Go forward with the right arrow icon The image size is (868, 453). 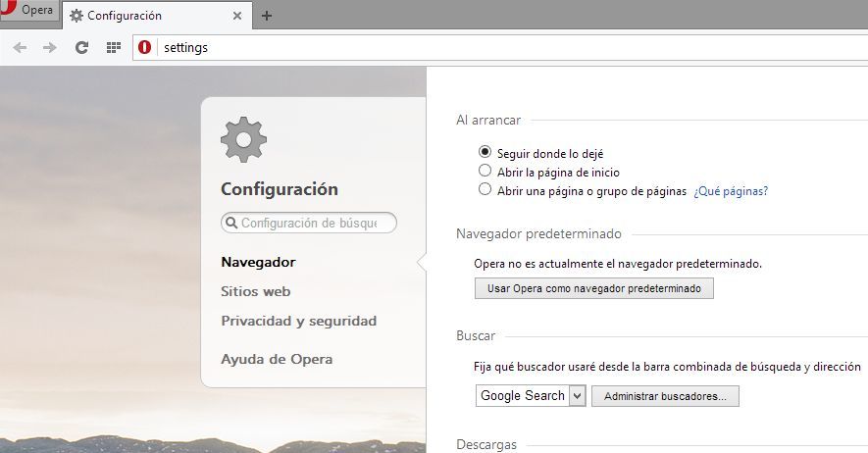pos(50,48)
